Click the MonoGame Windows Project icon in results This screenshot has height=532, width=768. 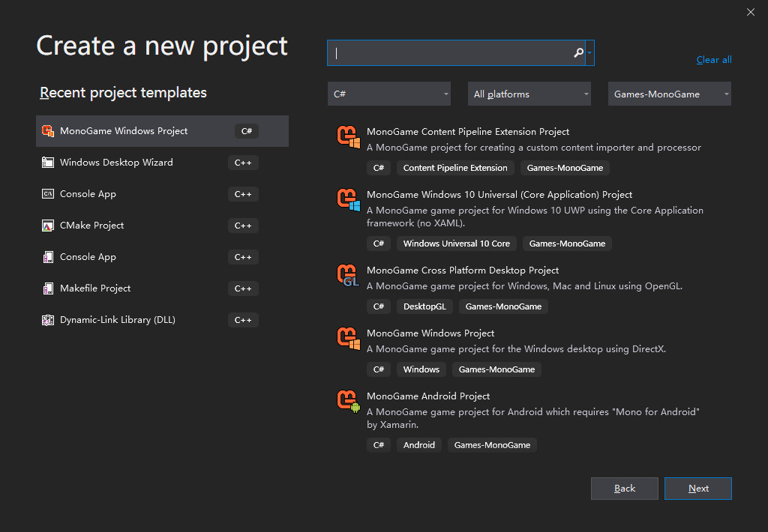(x=349, y=338)
